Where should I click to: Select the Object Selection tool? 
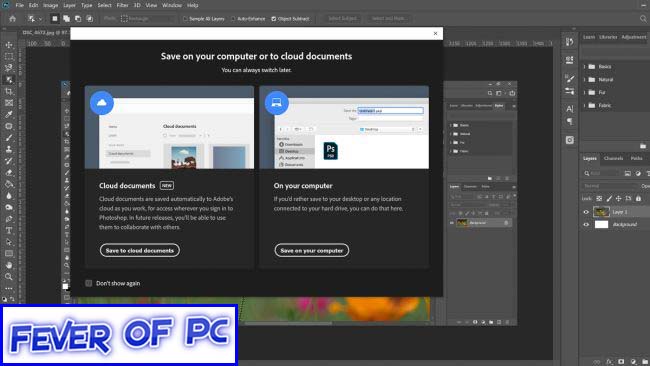point(9,80)
